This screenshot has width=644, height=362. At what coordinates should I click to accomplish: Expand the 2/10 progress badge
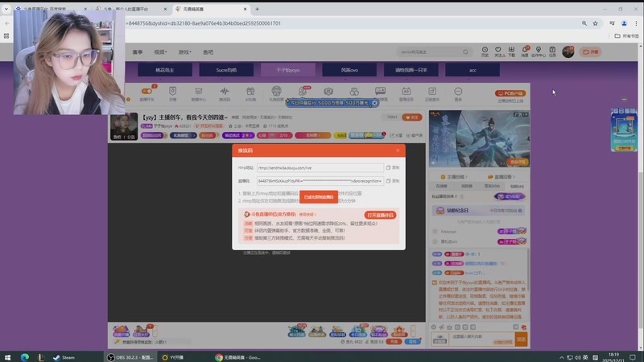275,135
